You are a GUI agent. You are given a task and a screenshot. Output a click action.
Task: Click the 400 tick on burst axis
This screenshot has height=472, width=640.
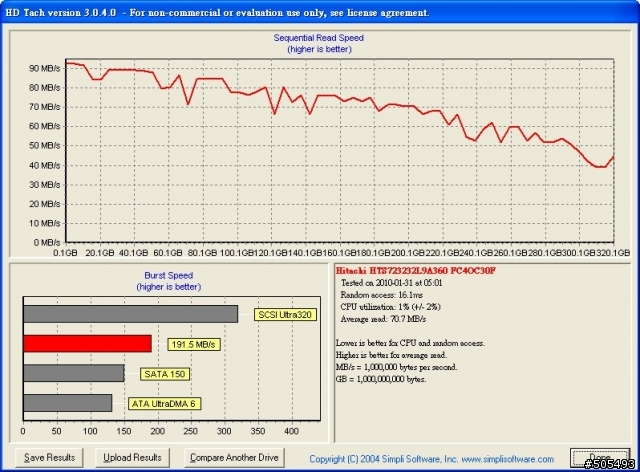pos(291,431)
